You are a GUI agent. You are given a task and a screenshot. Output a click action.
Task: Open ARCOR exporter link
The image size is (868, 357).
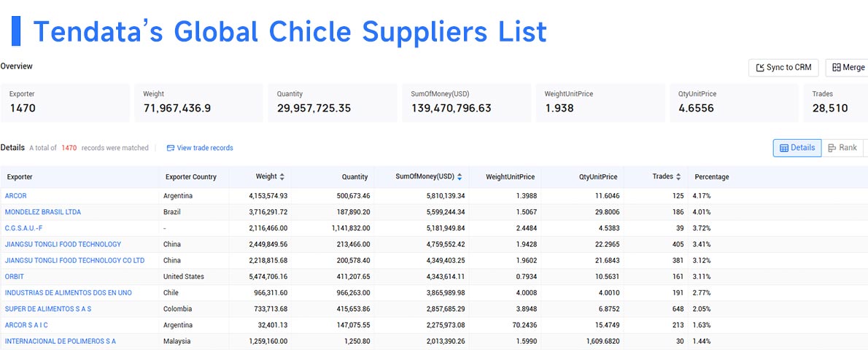point(15,196)
